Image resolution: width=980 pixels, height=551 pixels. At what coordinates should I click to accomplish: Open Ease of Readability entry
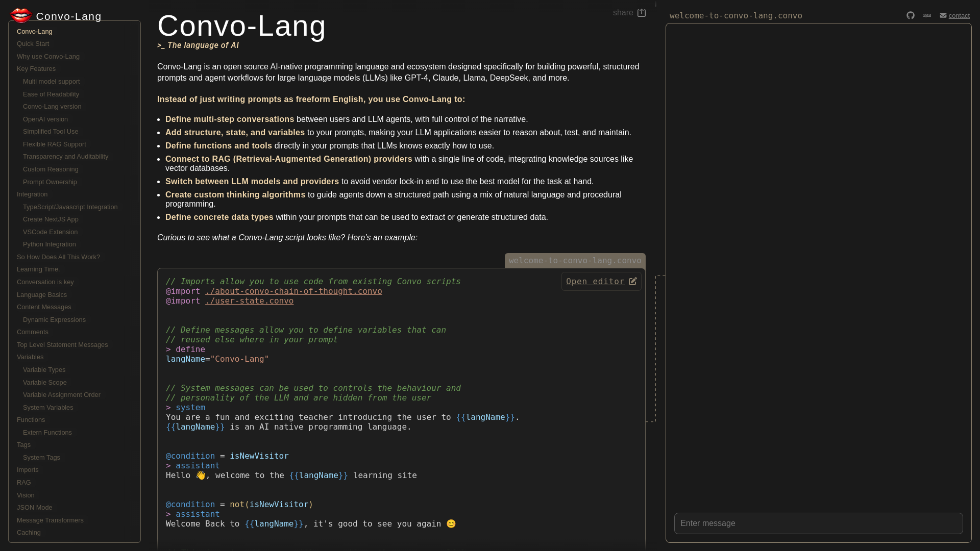pos(51,94)
